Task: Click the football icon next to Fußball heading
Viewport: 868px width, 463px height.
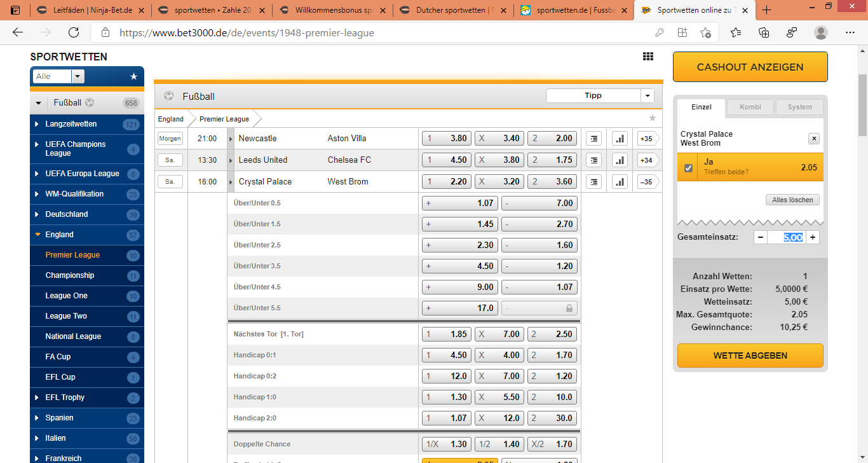Action: (x=169, y=96)
